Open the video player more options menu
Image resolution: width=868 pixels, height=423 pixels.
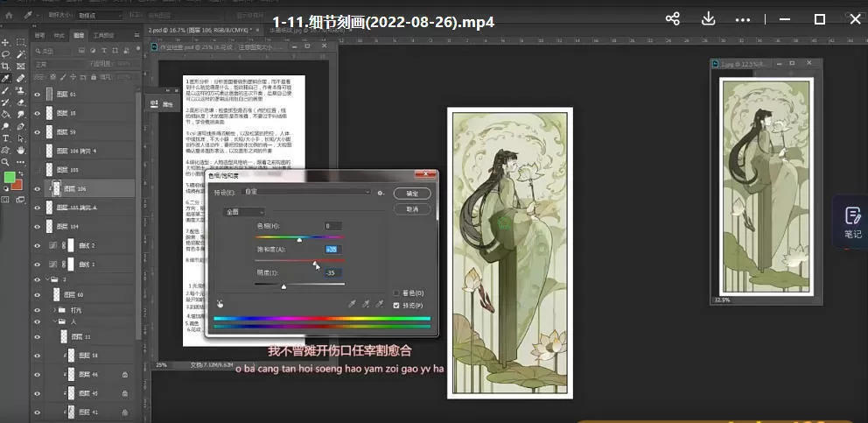click(x=743, y=19)
